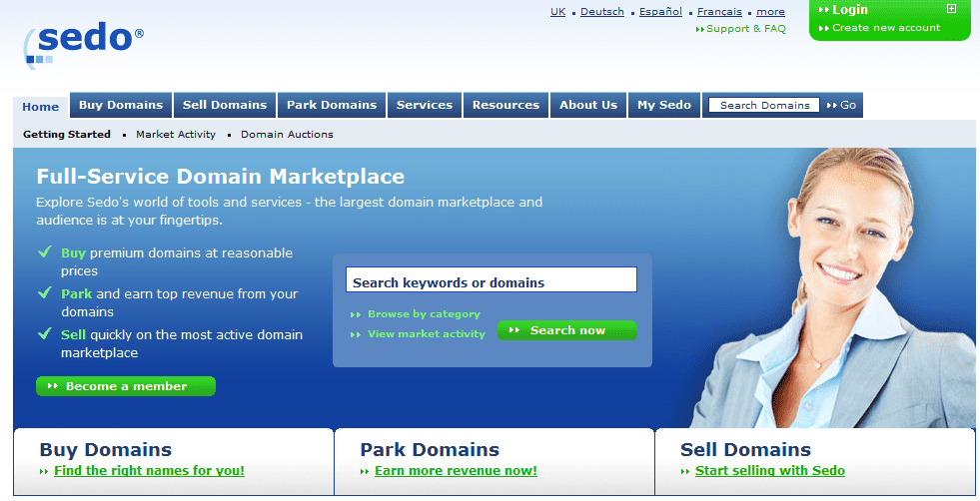
Task: Open the Resources menu
Action: click(x=505, y=105)
